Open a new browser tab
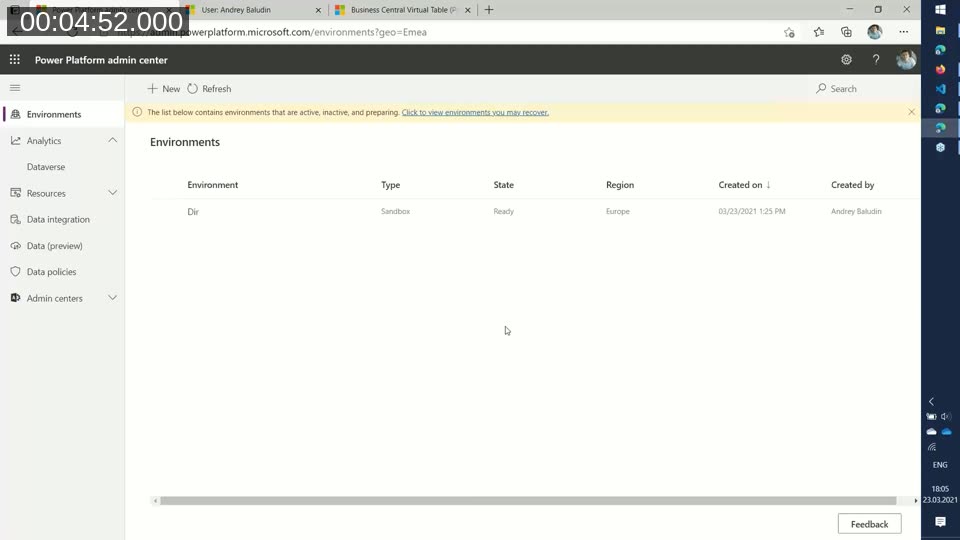The width and height of the screenshot is (960, 540). pyautogui.click(x=489, y=10)
